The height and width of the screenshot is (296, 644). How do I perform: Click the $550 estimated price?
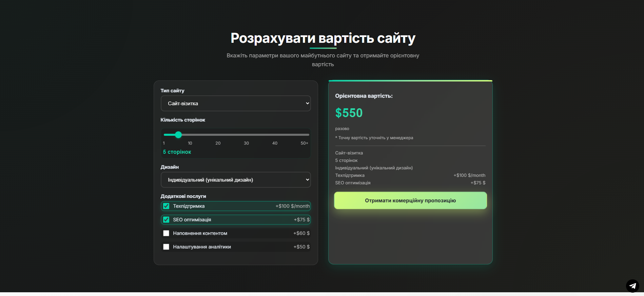[x=349, y=113]
